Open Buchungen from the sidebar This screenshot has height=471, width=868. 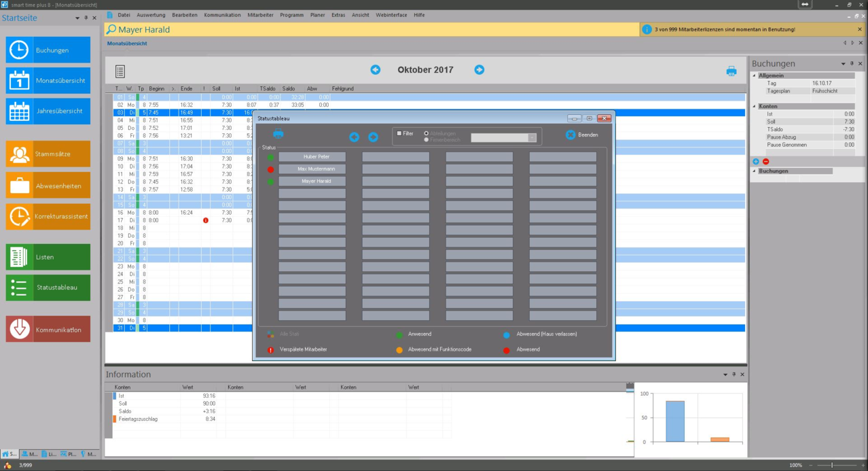tap(48, 50)
